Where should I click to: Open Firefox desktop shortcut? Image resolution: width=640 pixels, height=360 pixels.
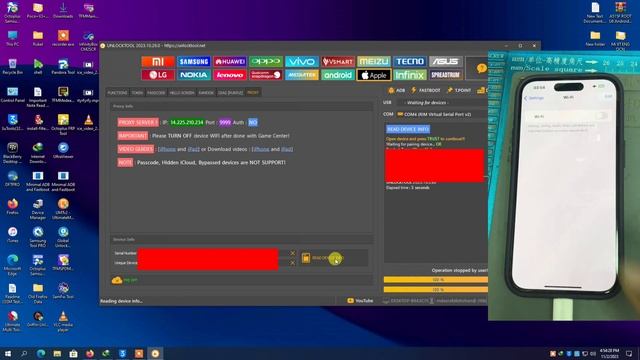[12, 207]
